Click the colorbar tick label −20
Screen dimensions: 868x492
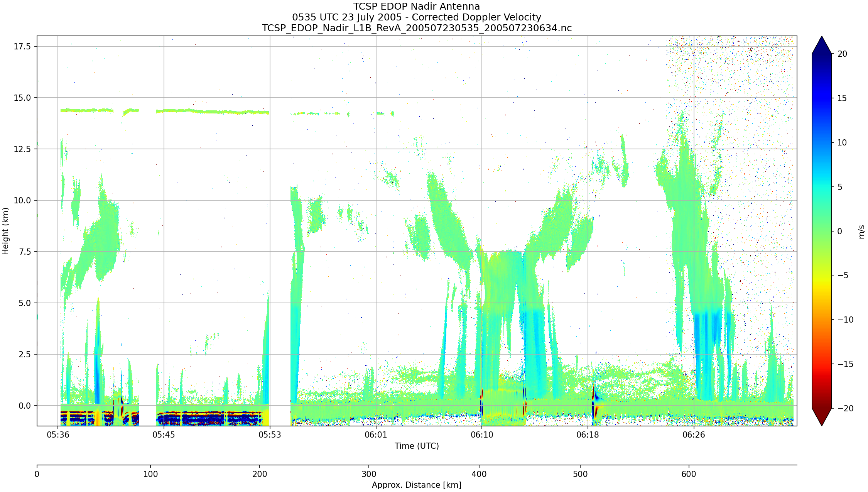[x=845, y=409]
